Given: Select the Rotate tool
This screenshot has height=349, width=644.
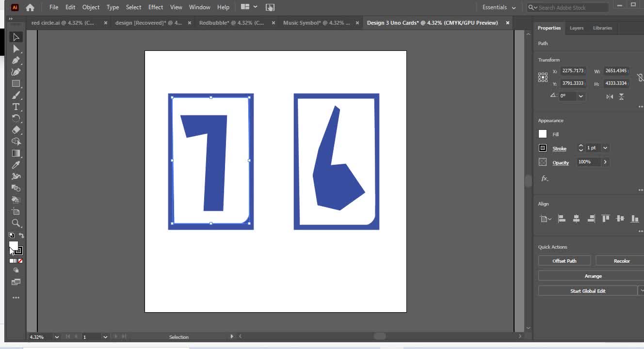Looking at the screenshot, I should tap(16, 119).
